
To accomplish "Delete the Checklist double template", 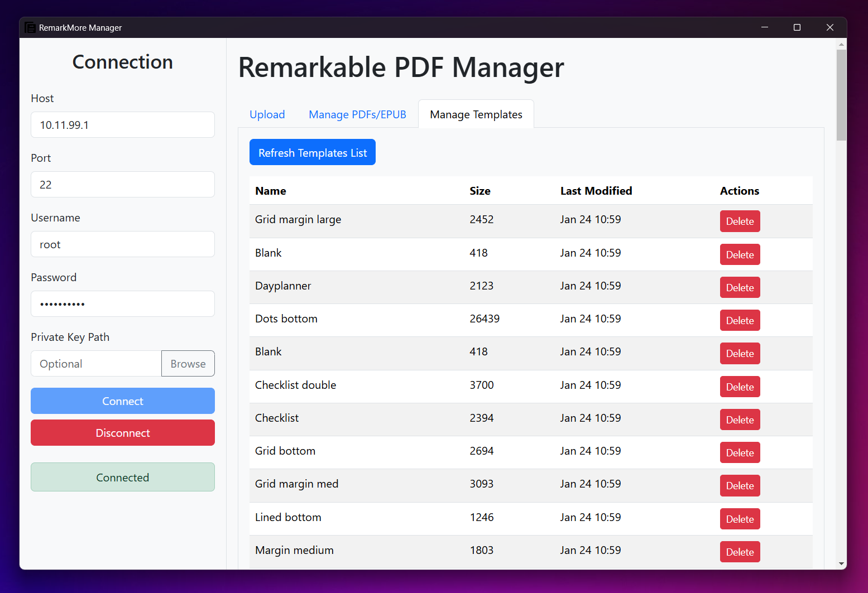I will pyautogui.click(x=740, y=387).
